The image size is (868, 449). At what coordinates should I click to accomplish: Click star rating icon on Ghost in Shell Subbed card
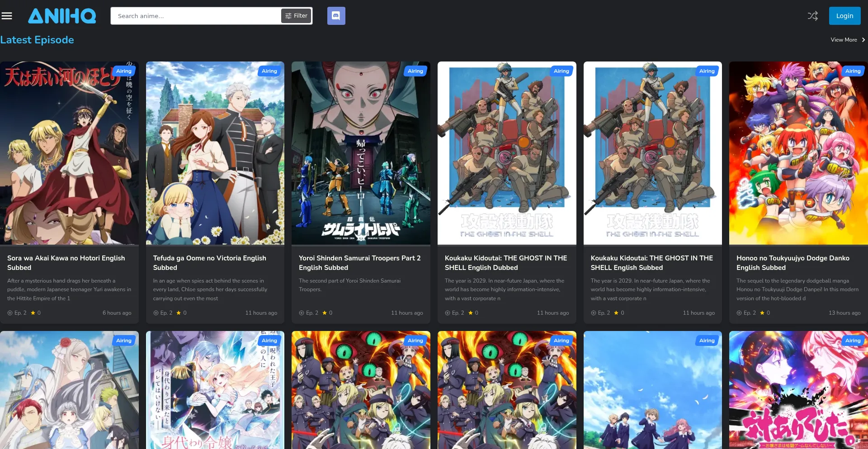coord(616,313)
